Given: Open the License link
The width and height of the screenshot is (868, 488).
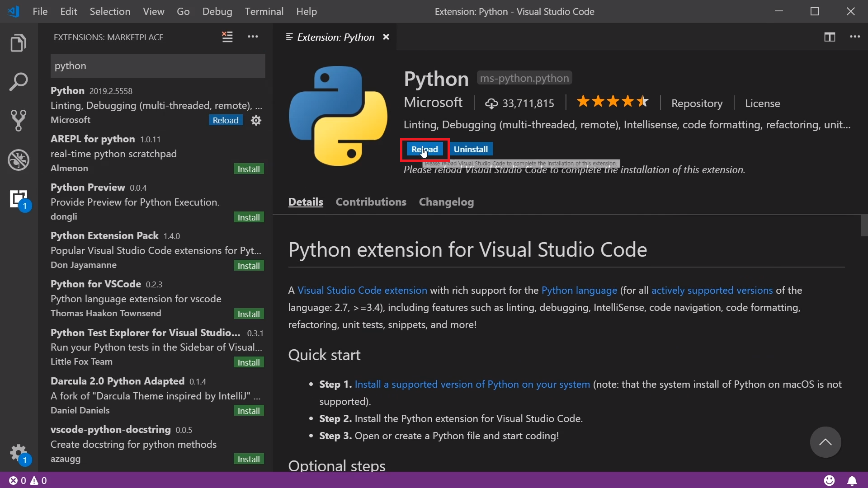Looking at the screenshot, I should click(762, 103).
